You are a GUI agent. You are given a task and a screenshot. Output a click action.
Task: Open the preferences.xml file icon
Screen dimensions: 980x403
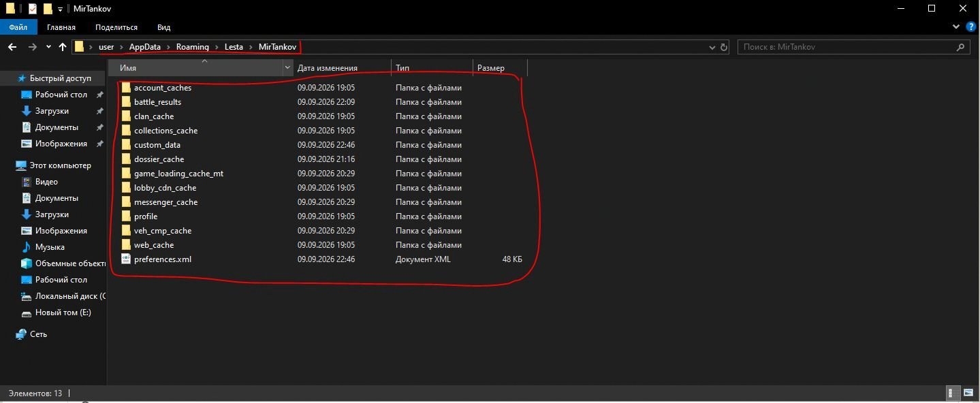(126, 259)
